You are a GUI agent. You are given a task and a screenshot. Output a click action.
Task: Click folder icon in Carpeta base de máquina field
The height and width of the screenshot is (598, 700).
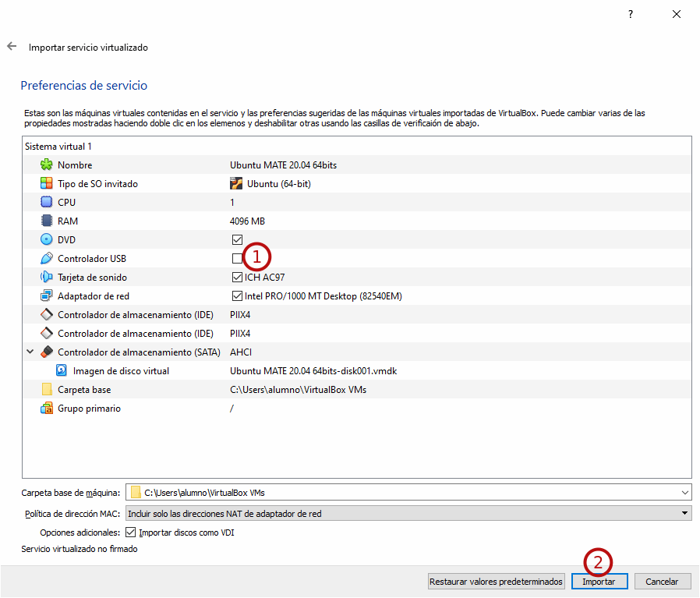click(x=136, y=493)
